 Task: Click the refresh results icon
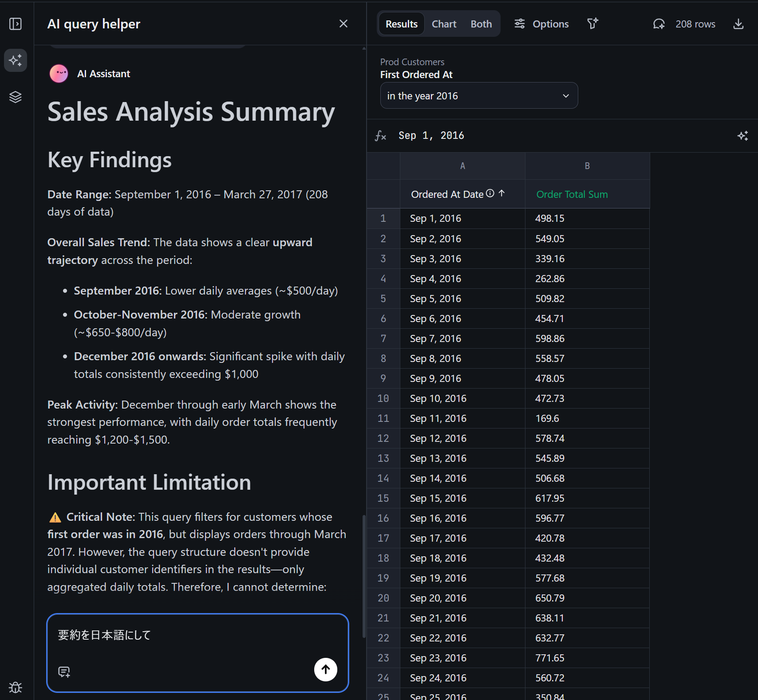click(x=659, y=24)
